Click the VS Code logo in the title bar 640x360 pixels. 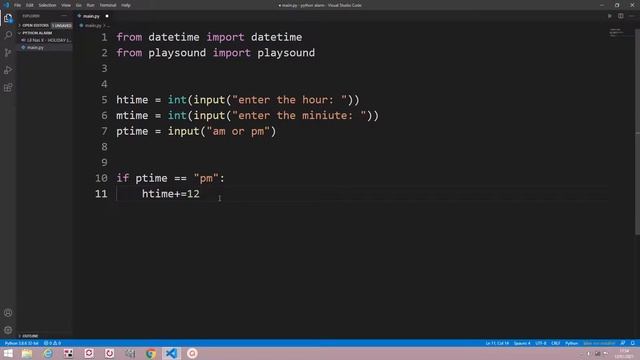coord(6,5)
